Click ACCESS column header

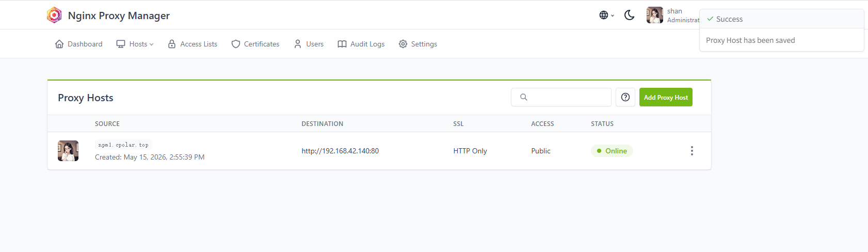(542, 124)
